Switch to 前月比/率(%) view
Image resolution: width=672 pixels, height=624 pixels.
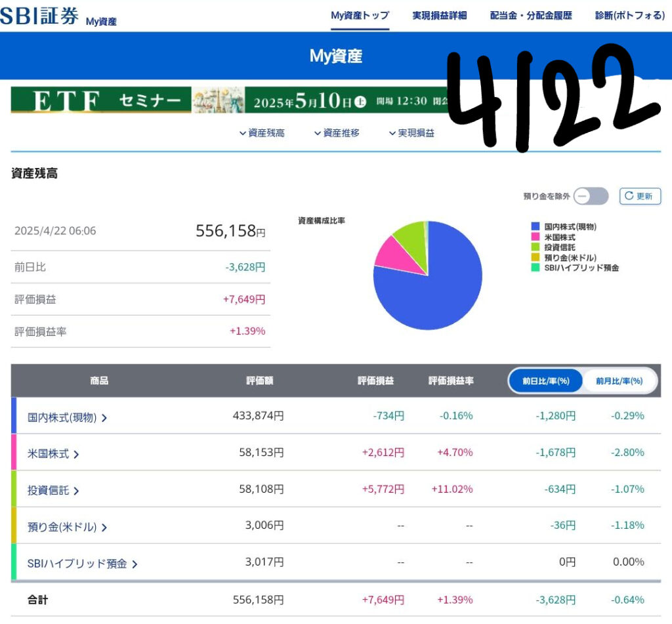click(x=619, y=381)
